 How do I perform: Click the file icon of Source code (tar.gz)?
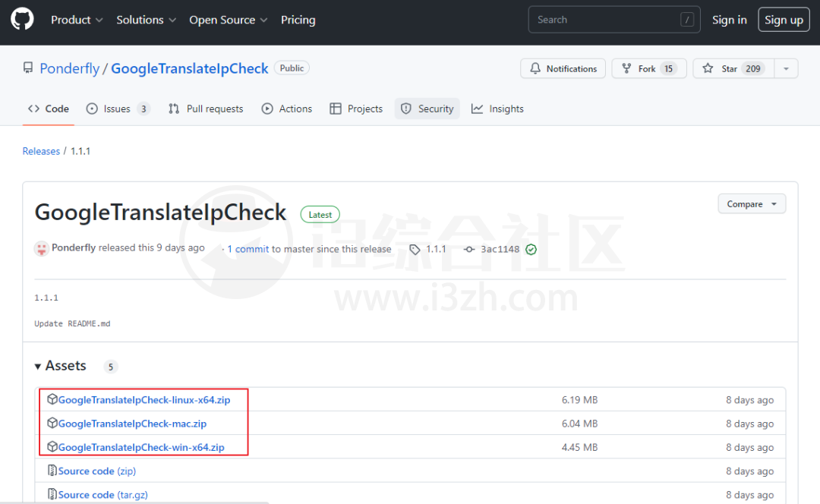pos(52,494)
